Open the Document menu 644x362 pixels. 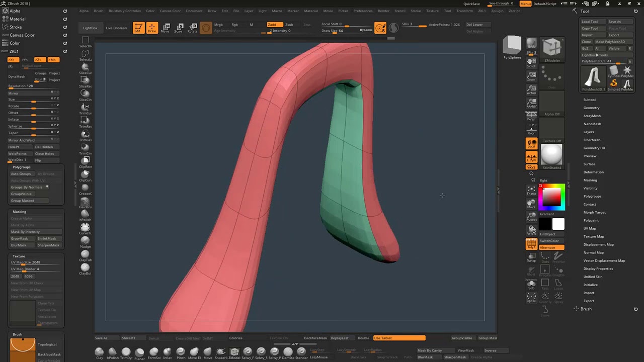point(194,11)
